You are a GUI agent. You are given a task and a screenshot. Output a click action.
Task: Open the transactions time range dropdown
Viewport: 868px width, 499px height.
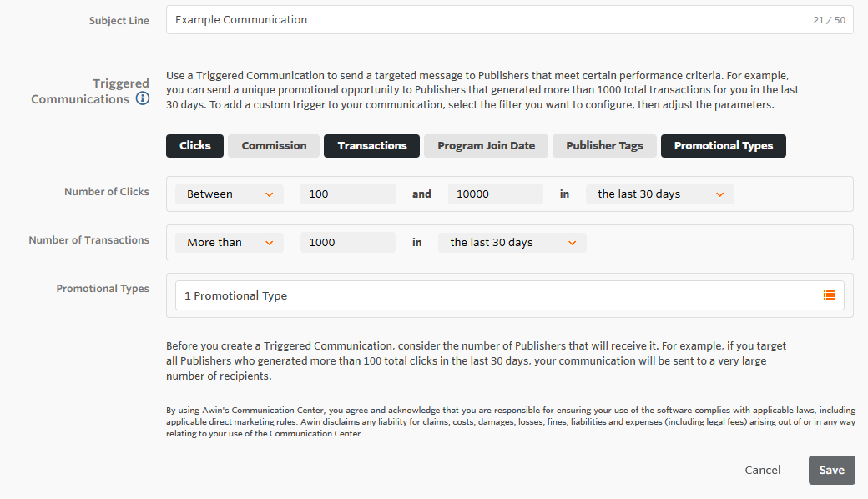pyautogui.click(x=512, y=242)
